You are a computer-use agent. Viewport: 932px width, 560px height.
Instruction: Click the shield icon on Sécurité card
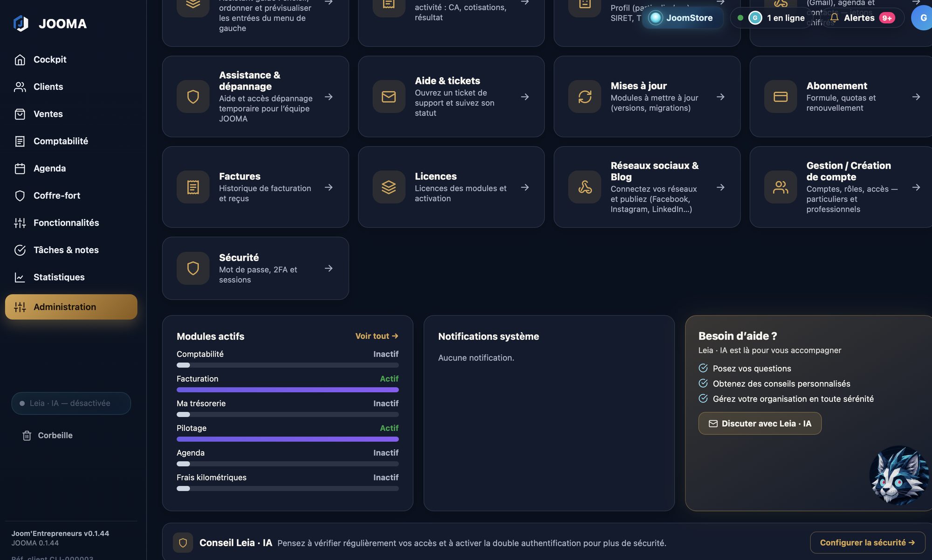[193, 268]
